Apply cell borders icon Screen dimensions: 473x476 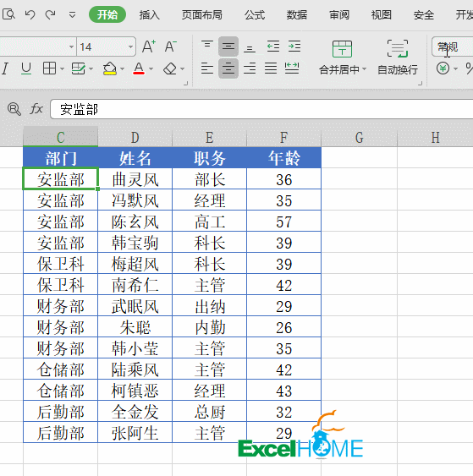[x=49, y=68]
